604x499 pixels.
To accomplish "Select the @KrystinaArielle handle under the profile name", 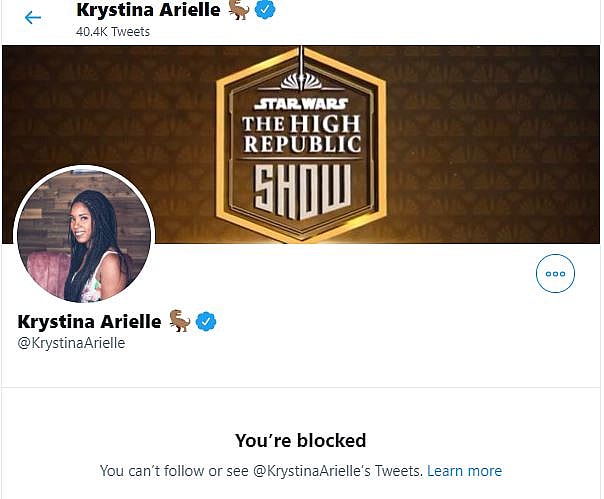I will 71,343.
